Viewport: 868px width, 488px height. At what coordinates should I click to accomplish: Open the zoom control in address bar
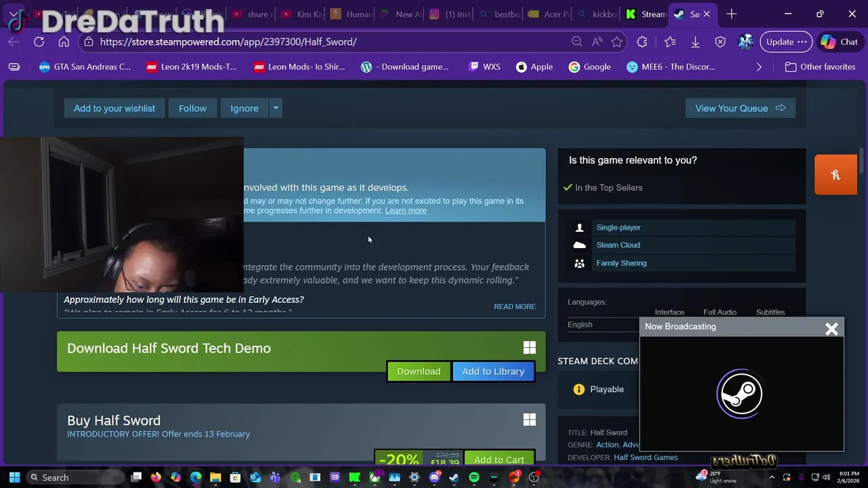(577, 42)
